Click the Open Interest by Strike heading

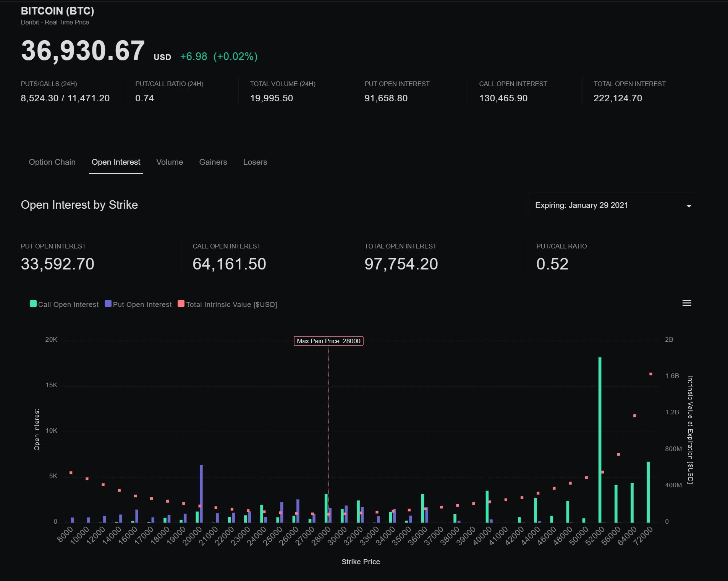tap(79, 205)
